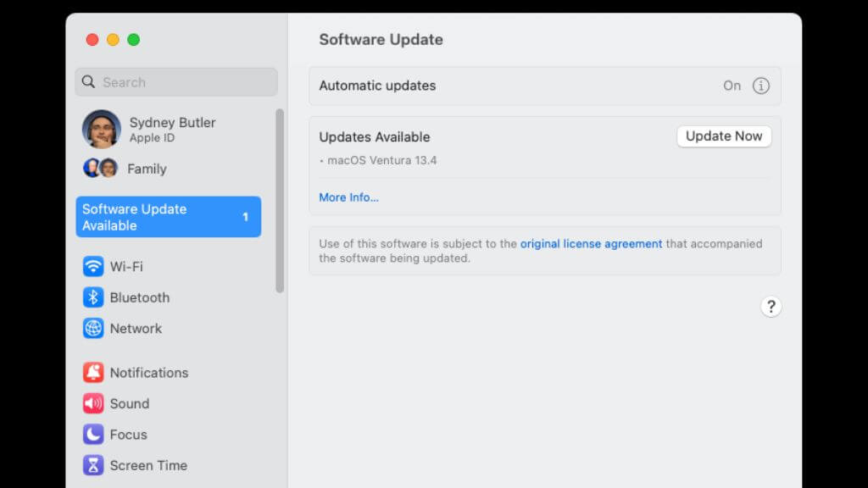
Task: Click the Search input field
Action: [x=176, y=82]
